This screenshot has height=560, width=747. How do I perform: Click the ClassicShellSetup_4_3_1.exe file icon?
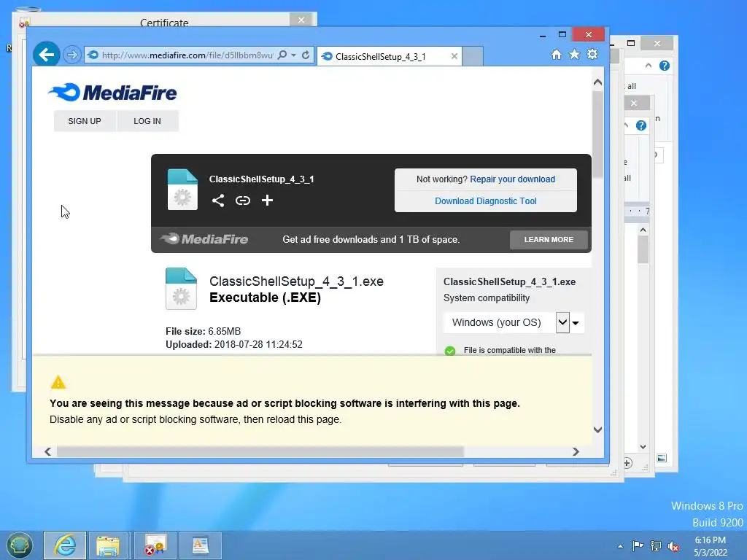pos(181,289)
